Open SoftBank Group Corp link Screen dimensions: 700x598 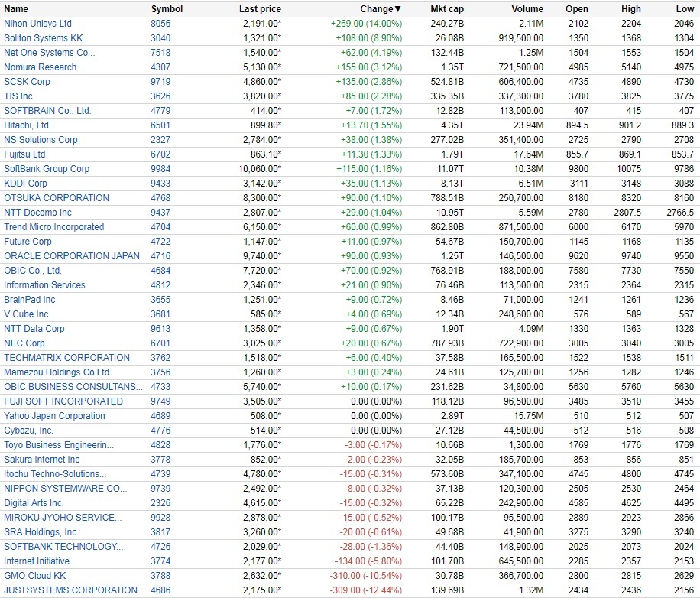click(47, 169)
